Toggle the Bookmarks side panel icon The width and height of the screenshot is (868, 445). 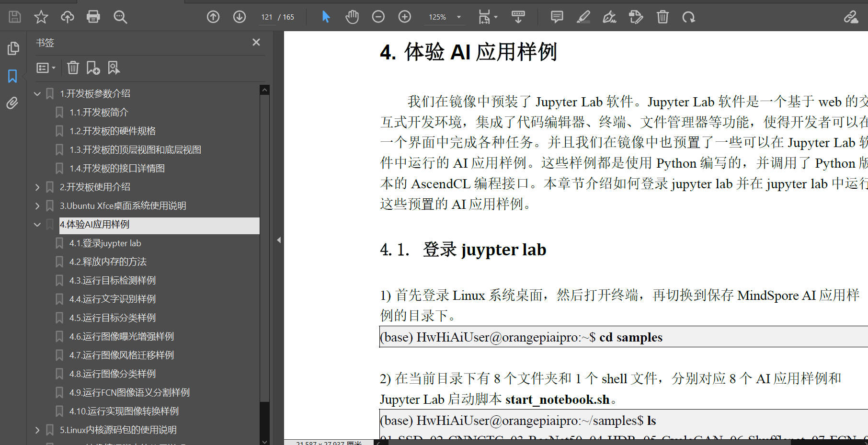click(x=12, y=76)
